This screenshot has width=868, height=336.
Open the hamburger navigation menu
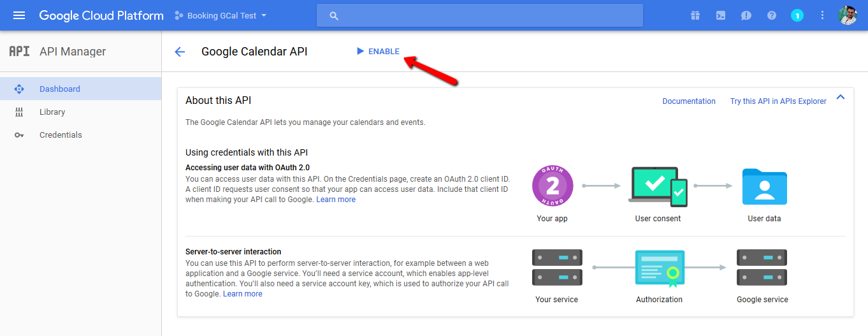click(x=19, y=15)
